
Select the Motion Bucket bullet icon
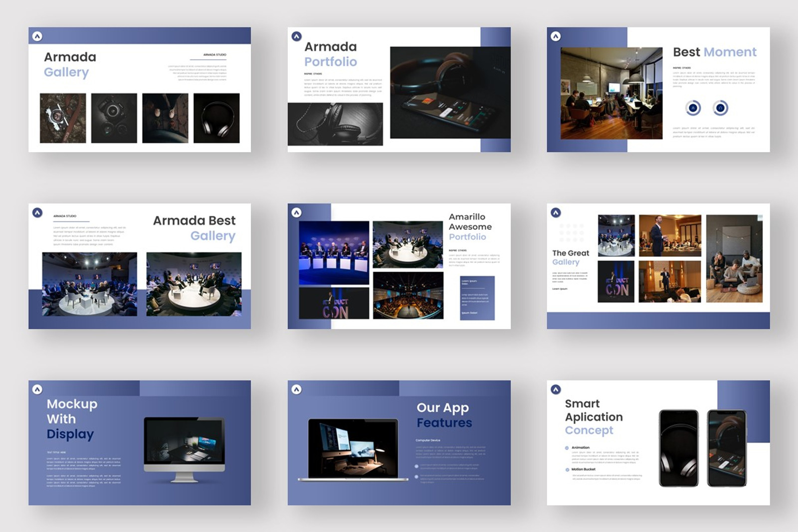(x=566, y=469)
